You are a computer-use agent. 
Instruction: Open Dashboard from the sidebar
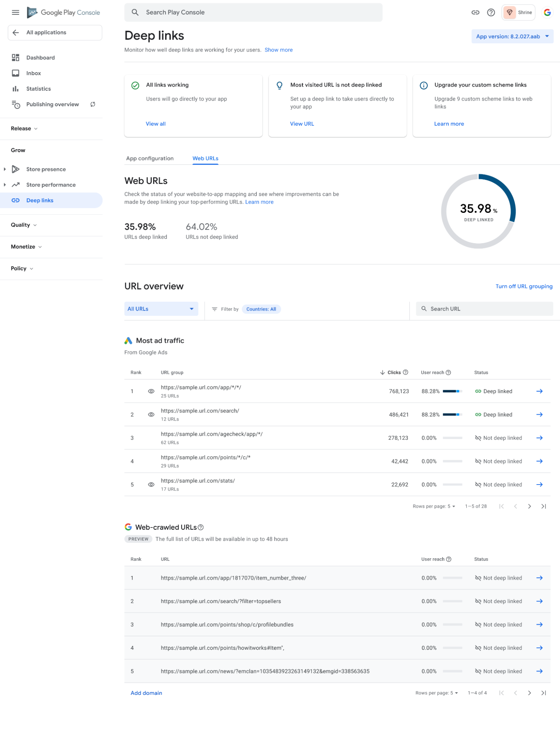40,58
